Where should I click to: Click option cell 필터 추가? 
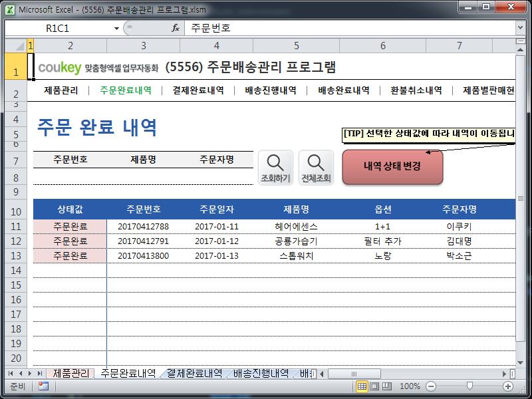click(x=383, y=241)
